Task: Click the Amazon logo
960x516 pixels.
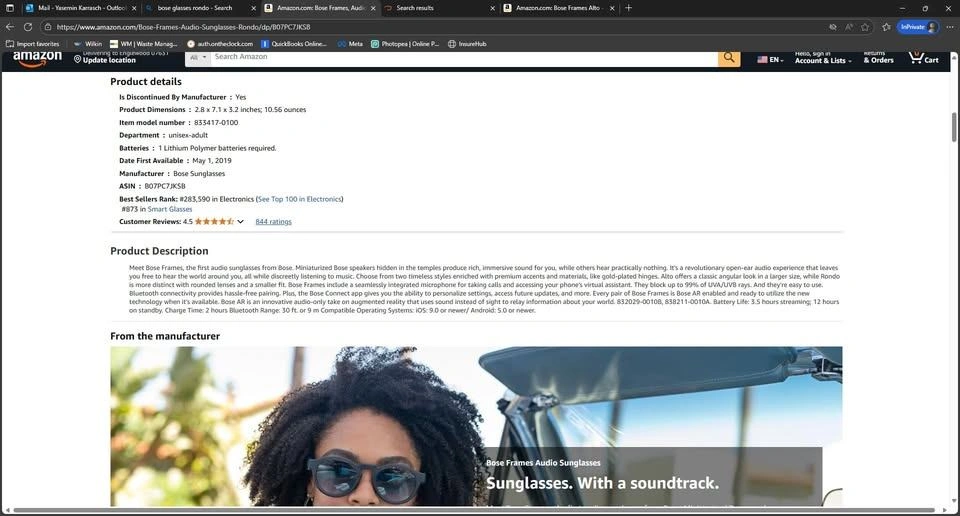Action: (37, 59)
